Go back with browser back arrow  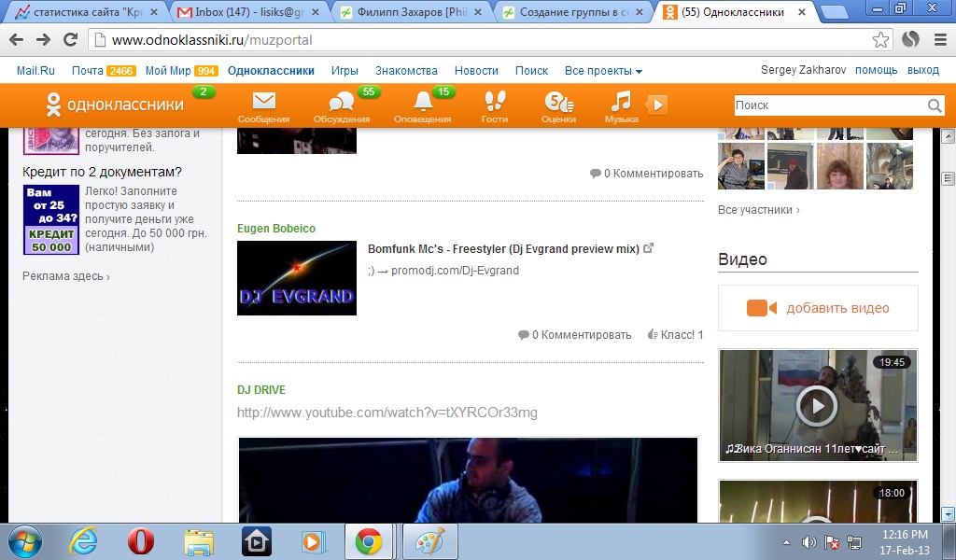coord(17,40)
